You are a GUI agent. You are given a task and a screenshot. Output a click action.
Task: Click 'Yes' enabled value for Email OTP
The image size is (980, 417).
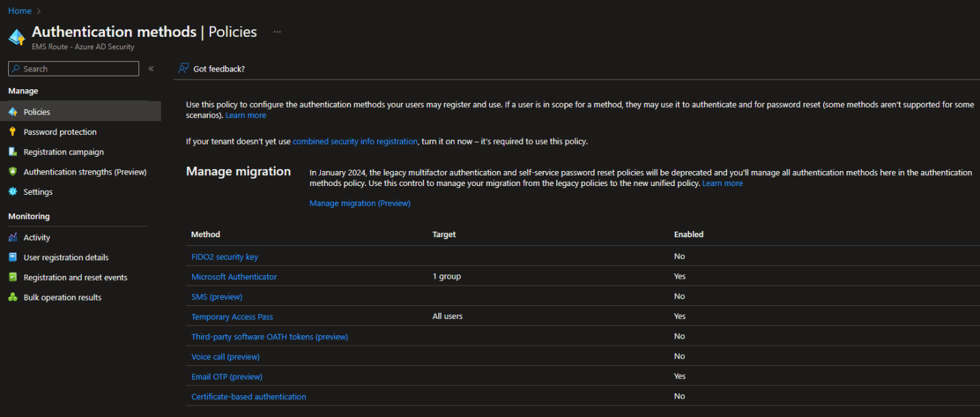pos(680,376)
